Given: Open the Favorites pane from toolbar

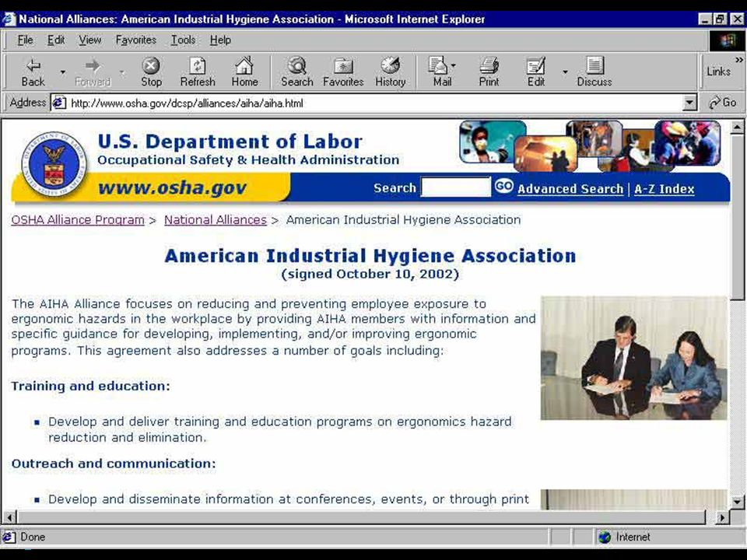Looking at the screenshot, I should click(343, 72).
